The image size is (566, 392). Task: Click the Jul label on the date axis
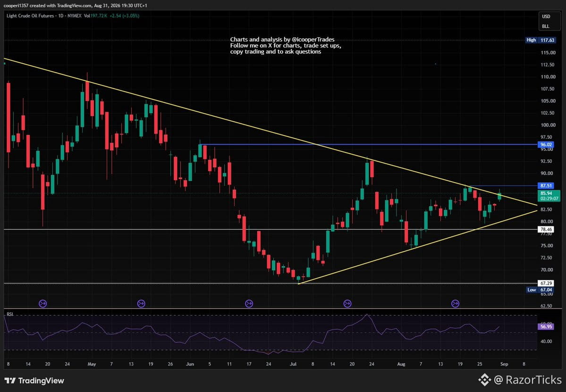293,364
